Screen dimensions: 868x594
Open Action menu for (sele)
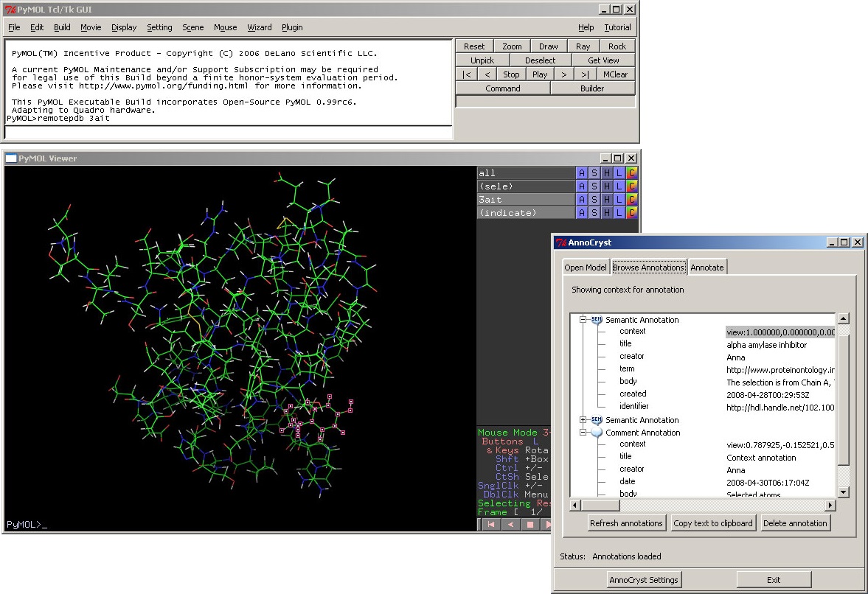click(x=581, y=186)
